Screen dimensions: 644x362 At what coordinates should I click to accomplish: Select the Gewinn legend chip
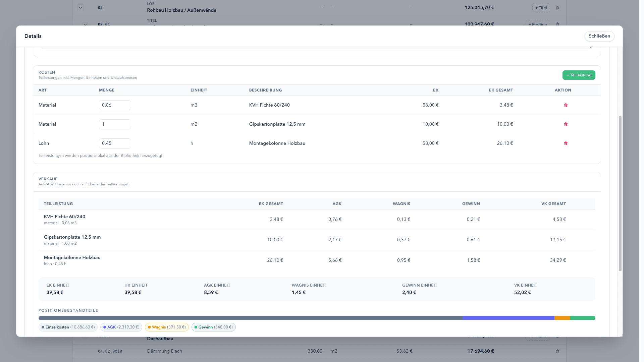click(x=214, y=327)
